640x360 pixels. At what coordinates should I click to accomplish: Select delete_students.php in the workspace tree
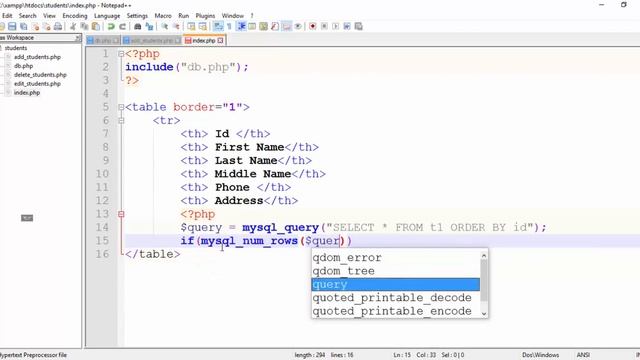[40, 75]
